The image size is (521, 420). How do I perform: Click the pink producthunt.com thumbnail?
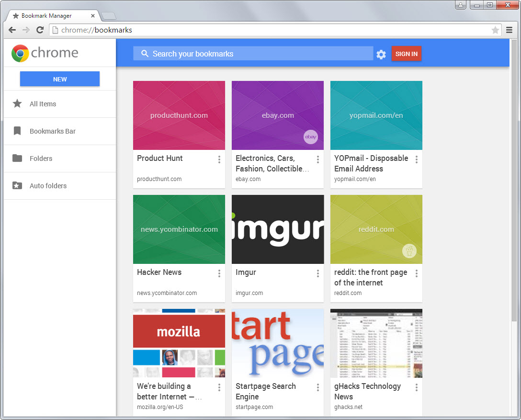179,115
